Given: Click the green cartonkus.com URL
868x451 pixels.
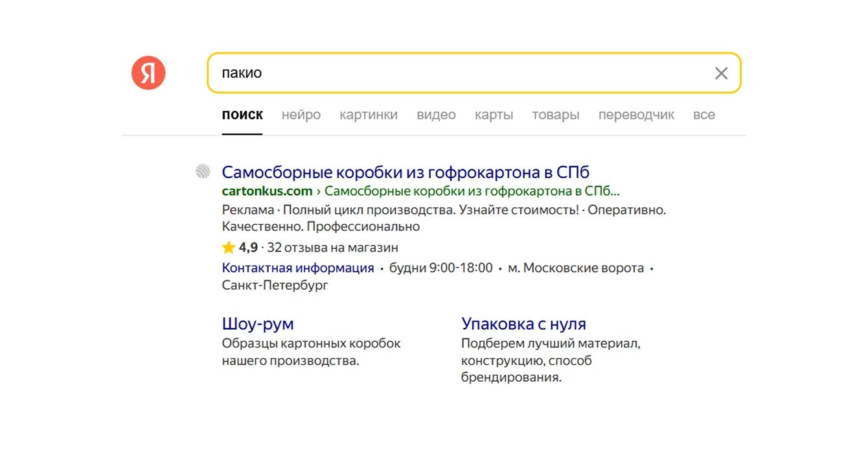Looking at the screenshot, I should point(267,191).
